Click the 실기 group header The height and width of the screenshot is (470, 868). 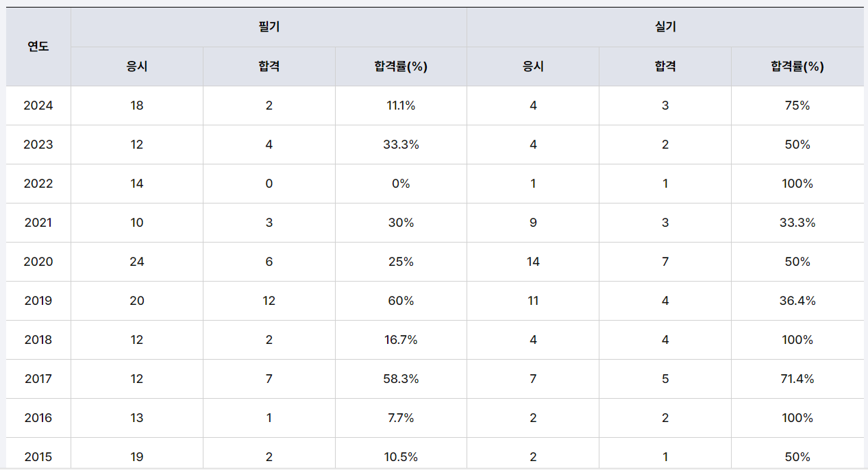[665, 27]
